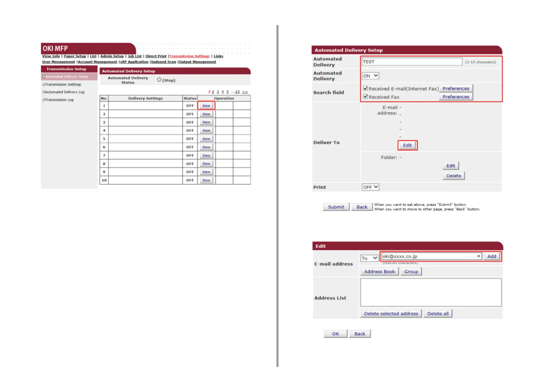The image size is (555, 392).
Task: Click the Automated Delivery name field containing TEST
Action: pyautogui.click(x=412, y=62)
